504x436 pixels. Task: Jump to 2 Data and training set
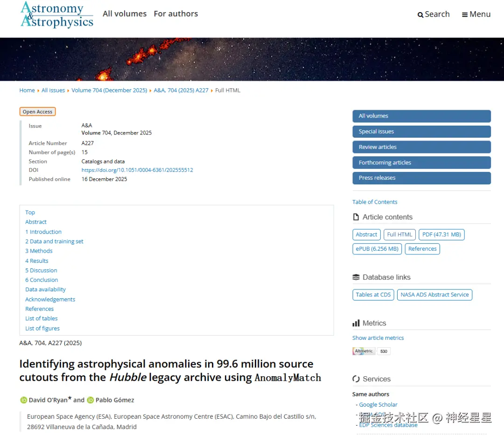[x=54, y=241]
